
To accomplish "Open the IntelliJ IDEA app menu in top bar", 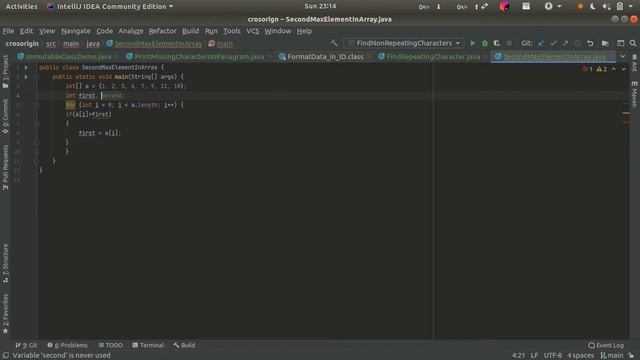I will 110,7.
